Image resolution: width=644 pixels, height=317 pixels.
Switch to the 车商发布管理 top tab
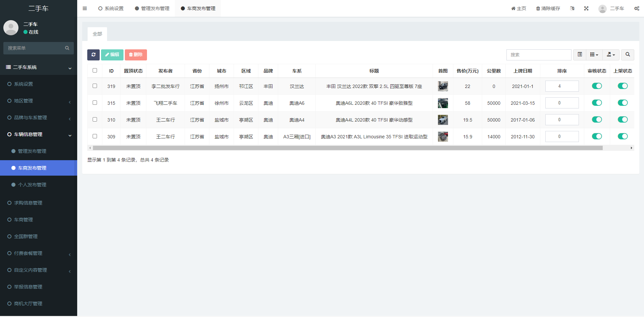198,8
